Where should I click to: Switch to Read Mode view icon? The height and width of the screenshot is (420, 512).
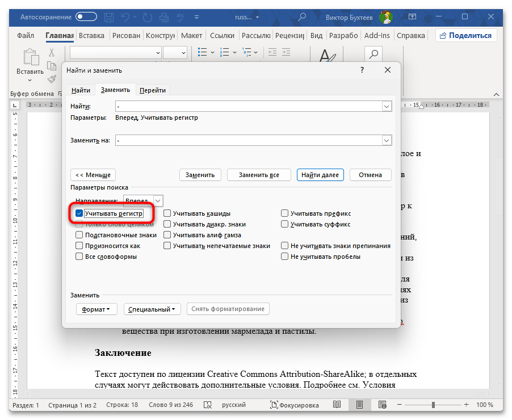pos(337,405)
